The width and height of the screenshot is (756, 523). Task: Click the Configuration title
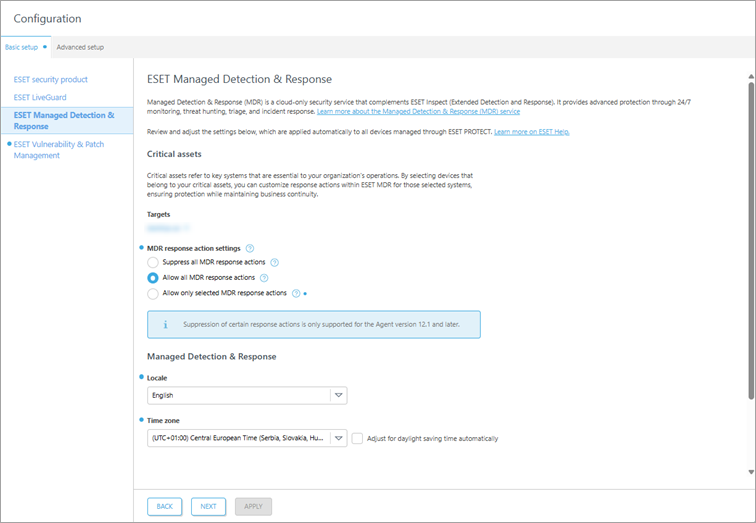pos(47,19)
